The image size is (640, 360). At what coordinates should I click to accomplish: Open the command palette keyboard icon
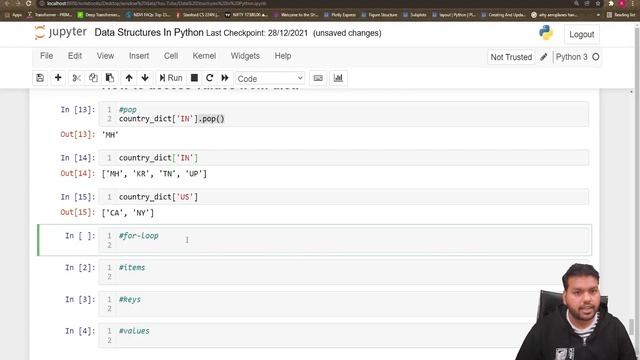pyautogui.click(x=318, y=78)
